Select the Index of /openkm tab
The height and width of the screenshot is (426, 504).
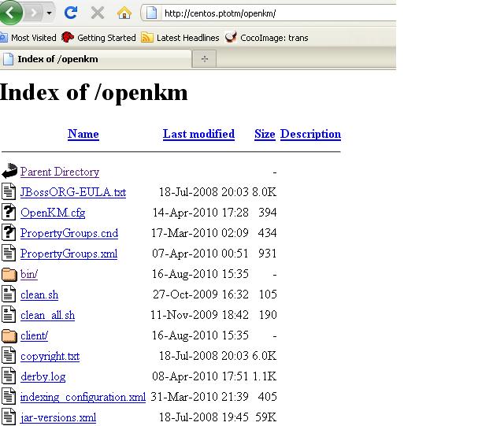96,59
